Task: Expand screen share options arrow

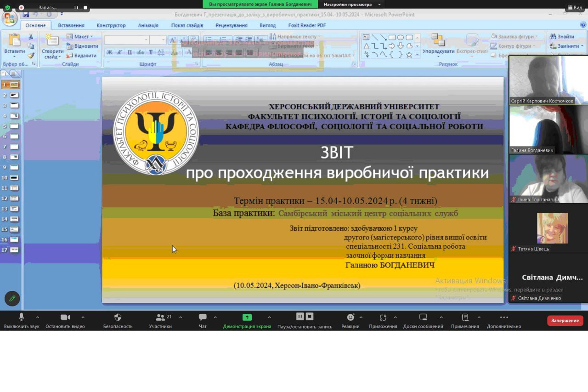Action: pyautogui.click(x=269, y=317)
